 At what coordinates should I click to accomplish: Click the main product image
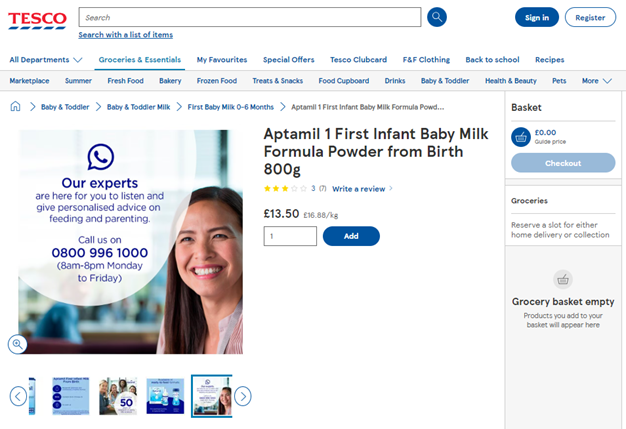[x=131, y=242]
